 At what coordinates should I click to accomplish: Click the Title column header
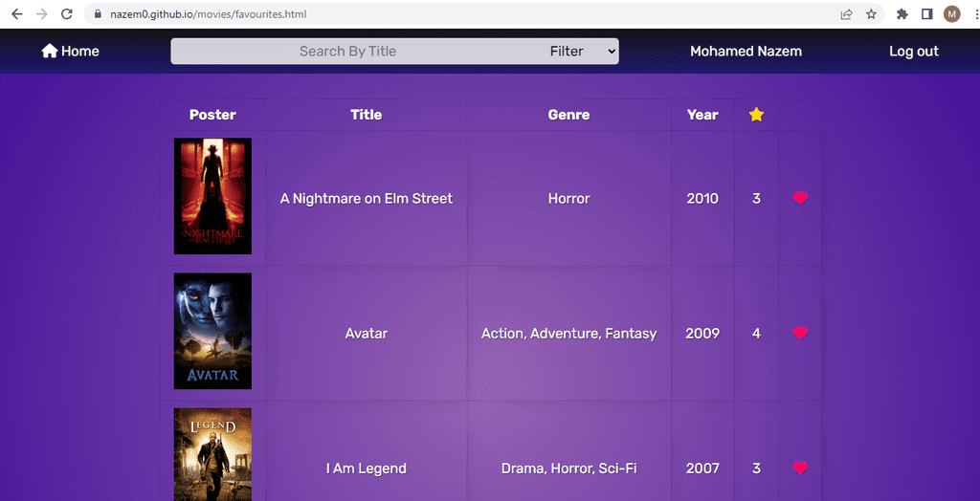(367, 115)
